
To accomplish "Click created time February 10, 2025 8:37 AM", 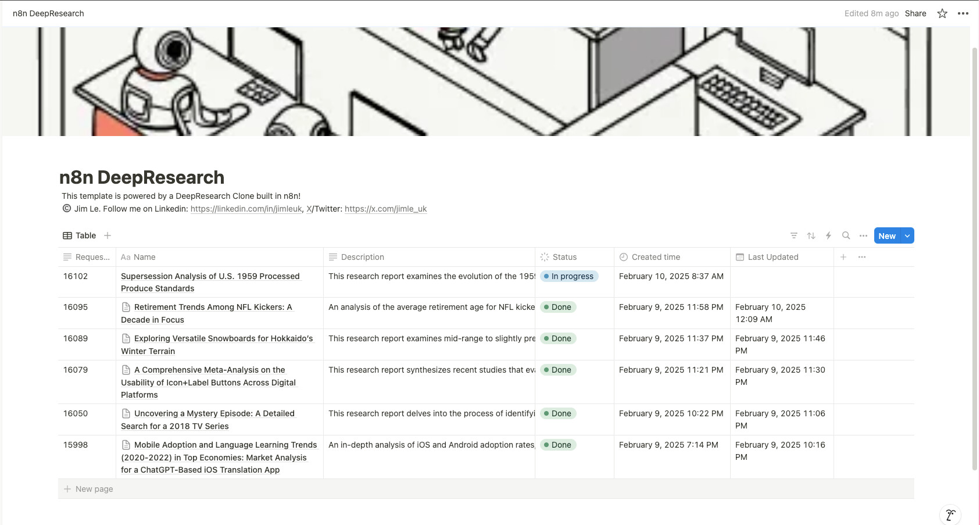I will tap(671, 276).
